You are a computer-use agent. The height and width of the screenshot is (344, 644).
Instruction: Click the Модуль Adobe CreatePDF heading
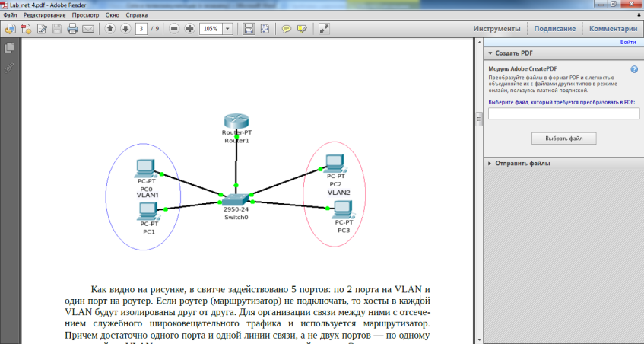tap(522, 69)
